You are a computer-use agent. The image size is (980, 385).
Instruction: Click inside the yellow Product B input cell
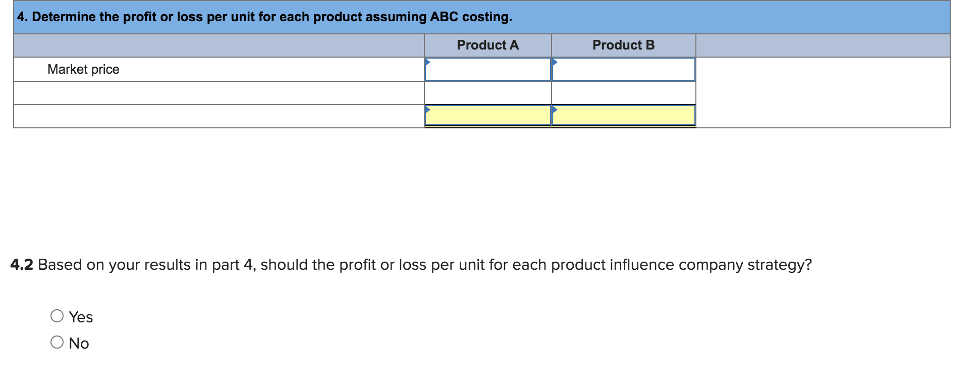[x=624, y=116]
